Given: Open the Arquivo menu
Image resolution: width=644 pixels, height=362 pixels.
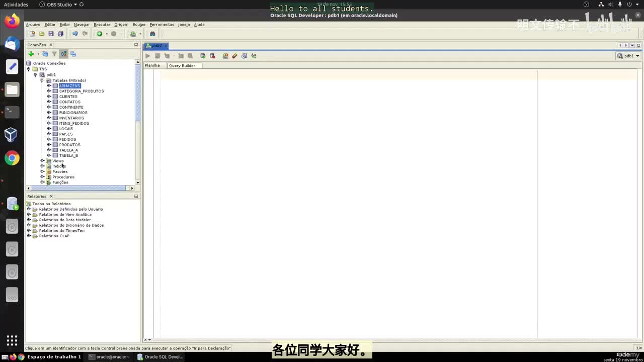Looking at the screenshot, I should pos(33,25).
